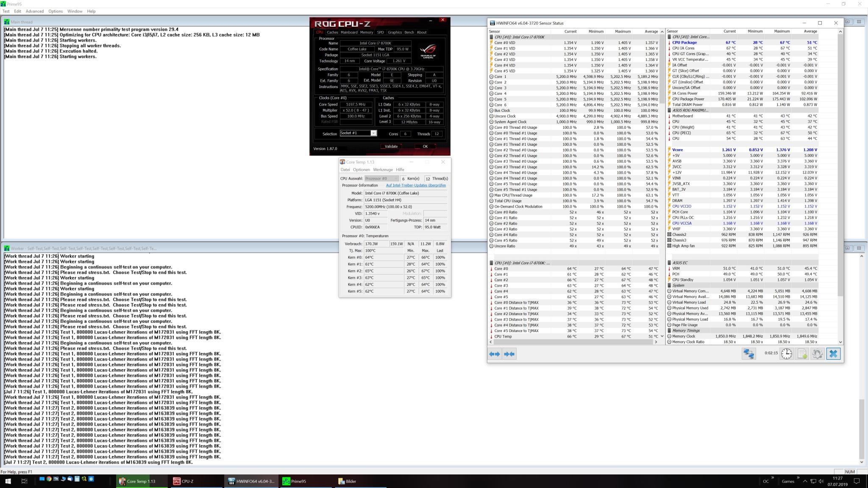Open HWiNFO sensor settings gear icon
Viewport: 868px width, 488px height.
818,354
